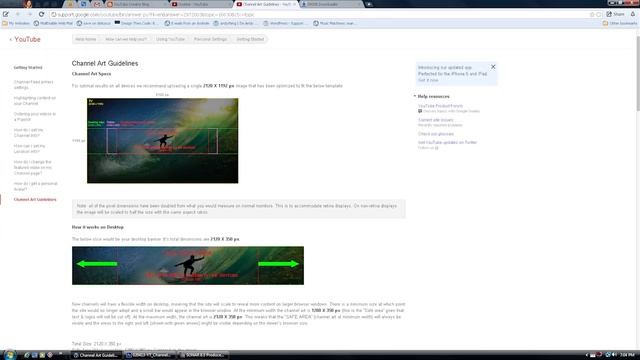
Task: Open the Help Home navigation item
Action: click(x=85, y=39)
